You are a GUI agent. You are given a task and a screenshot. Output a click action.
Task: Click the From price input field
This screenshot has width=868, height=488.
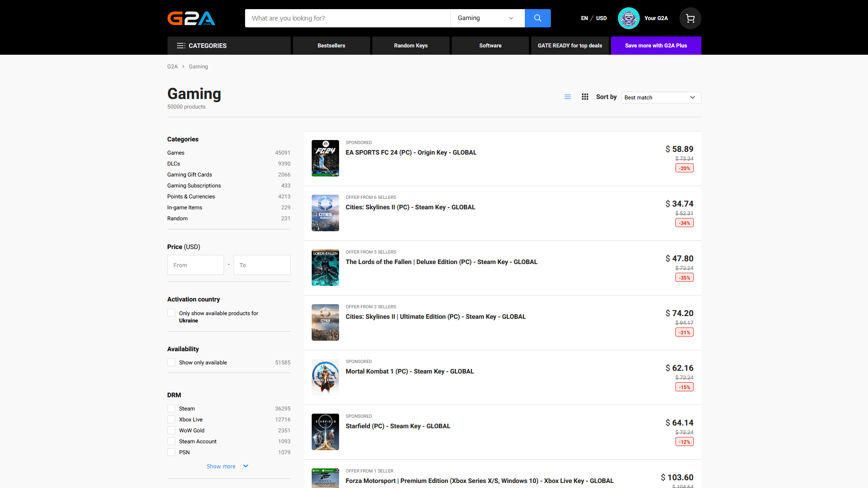(x=195, y=265)
